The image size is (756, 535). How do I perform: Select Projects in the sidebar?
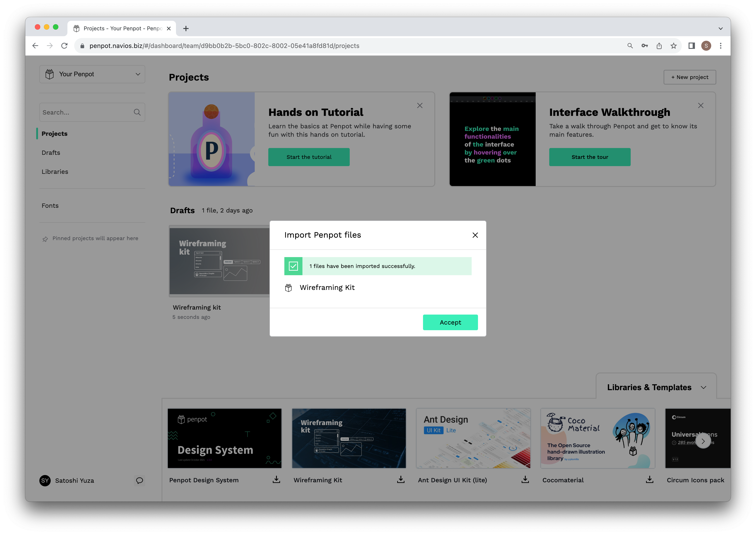54,134
